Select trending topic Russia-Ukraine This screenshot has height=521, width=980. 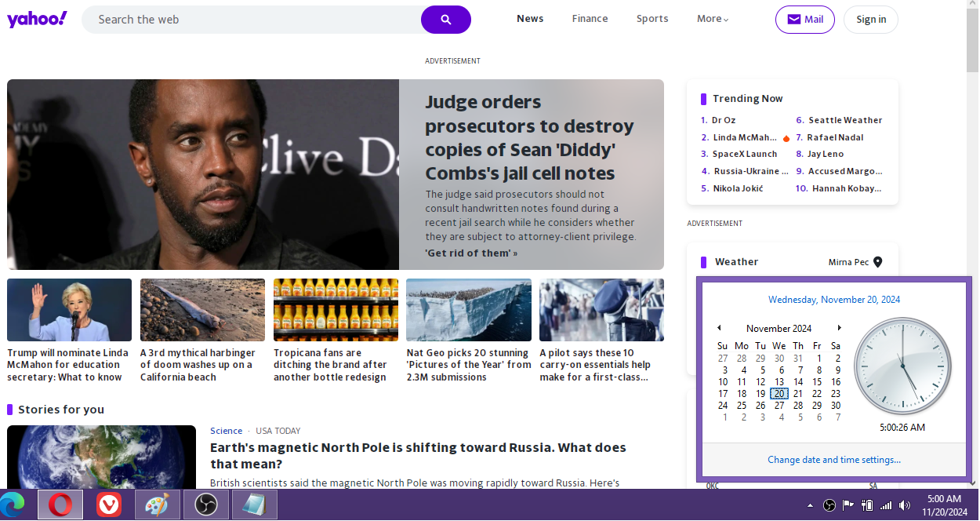coord(751,171)
